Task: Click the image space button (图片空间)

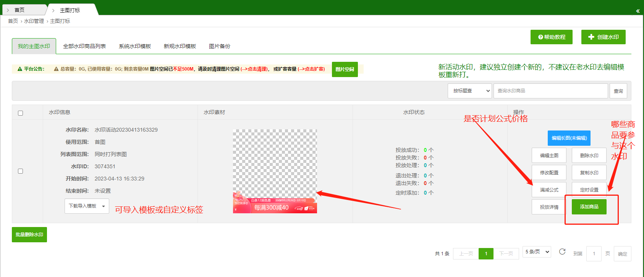Action: click(345, 69)
